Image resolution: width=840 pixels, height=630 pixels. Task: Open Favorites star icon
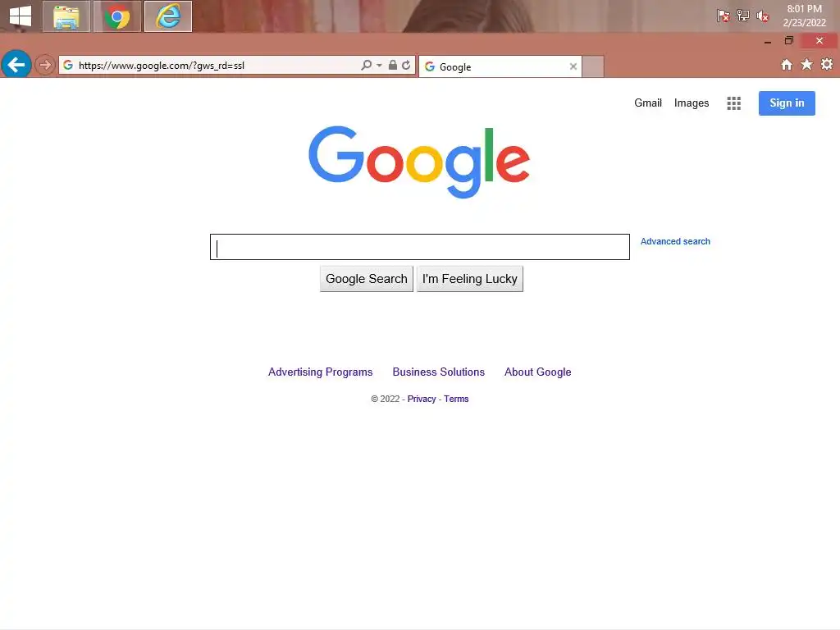[x=807, y=65]
